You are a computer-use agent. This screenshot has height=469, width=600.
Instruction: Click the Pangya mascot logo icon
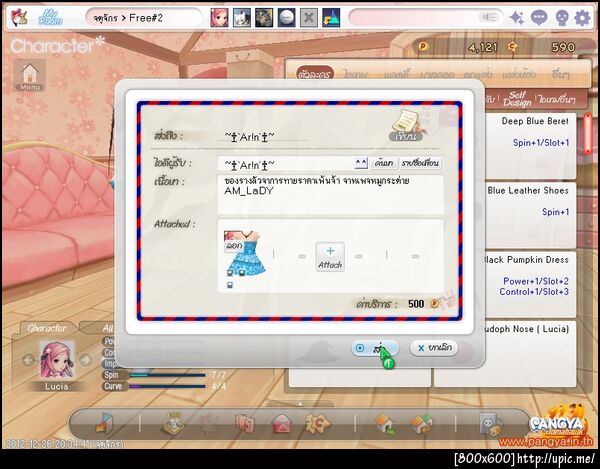[19, 17]
